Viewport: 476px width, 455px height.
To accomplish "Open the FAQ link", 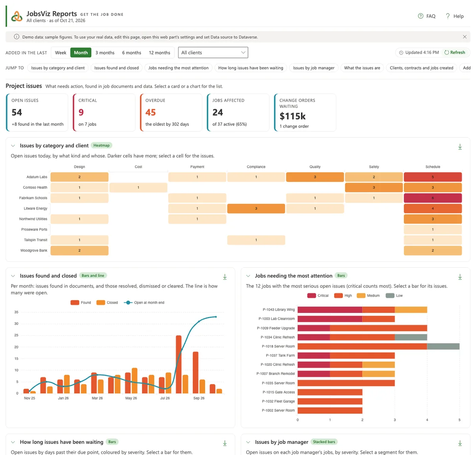I will point(427,16).
